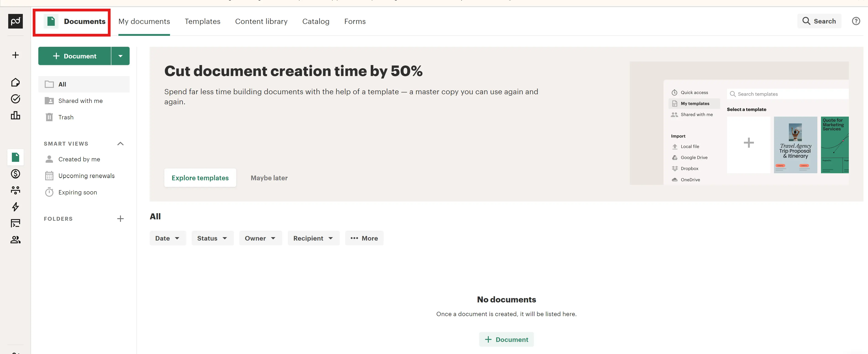Open the Owner filter dropdown

tap(260, 238)
